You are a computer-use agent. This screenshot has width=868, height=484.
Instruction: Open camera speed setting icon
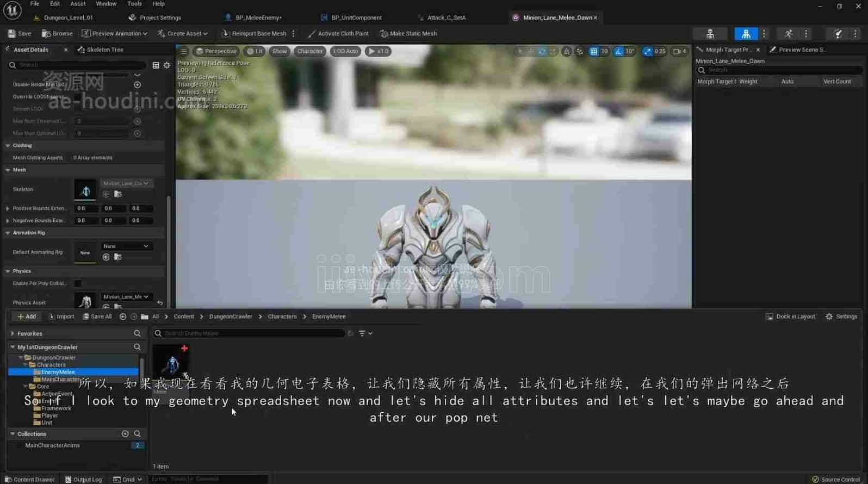click(680, 51)
